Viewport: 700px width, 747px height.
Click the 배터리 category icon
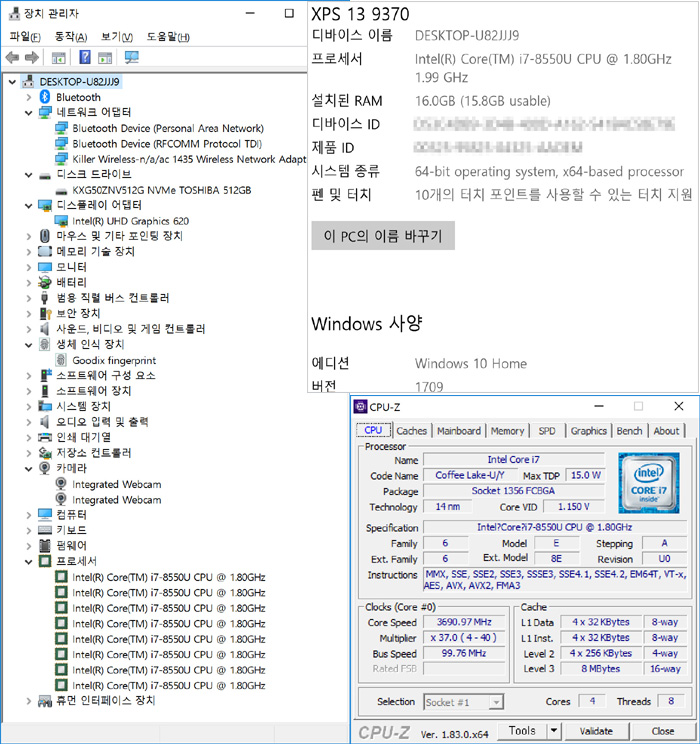click(45, 282)
